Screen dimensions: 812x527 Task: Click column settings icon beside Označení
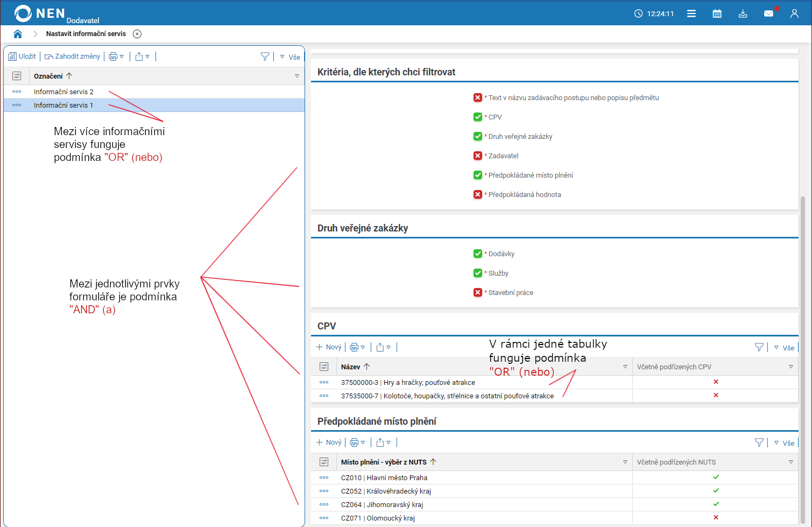click(x=17, y=76)
